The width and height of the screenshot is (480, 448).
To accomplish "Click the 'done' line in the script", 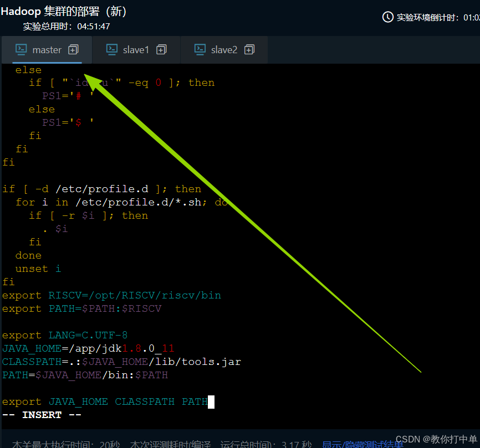I will pyautogui.click(x=28, y=255).
